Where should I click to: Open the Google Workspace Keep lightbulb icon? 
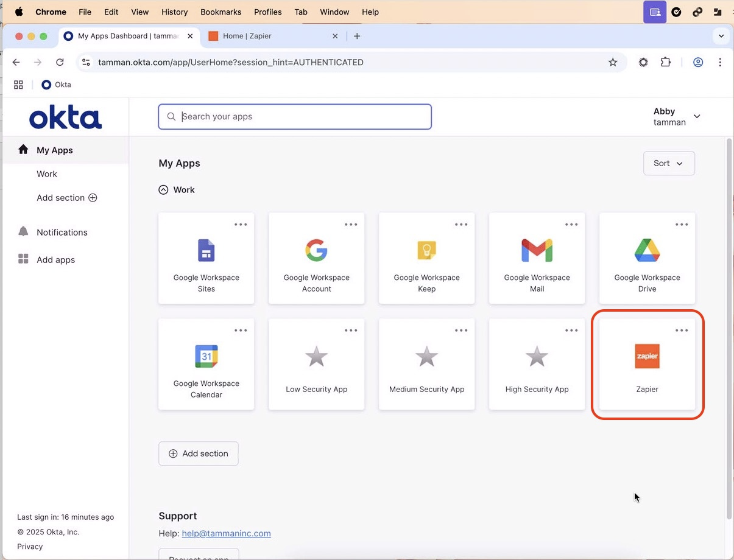click(426, 251)
